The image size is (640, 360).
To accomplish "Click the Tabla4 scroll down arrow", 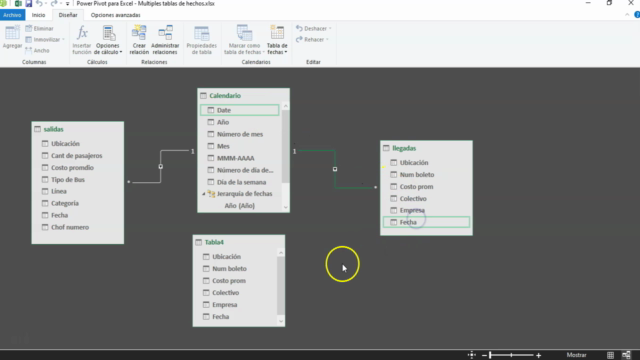I will (x=281, y=321).
